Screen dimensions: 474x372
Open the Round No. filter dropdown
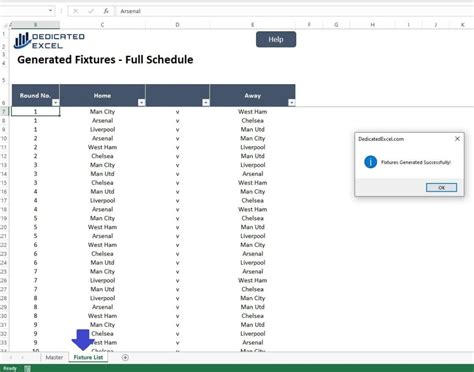(56, 102)
